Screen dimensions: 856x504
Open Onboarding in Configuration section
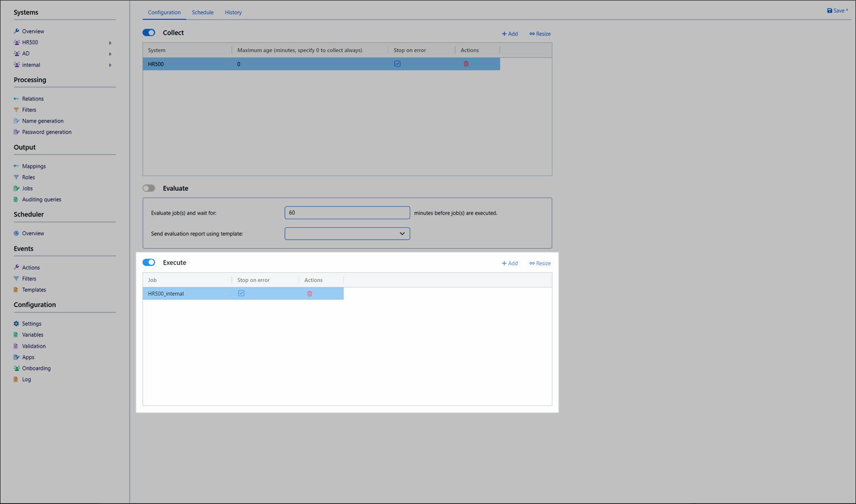(36, 368)
